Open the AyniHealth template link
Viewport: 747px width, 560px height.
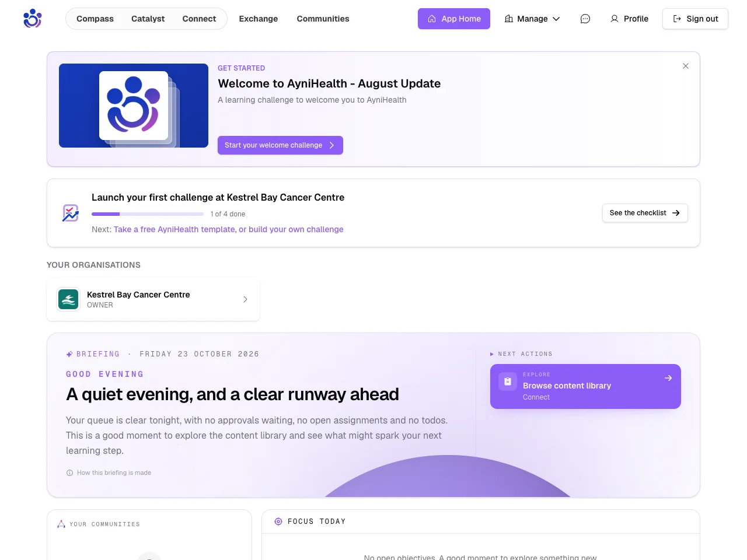pos(228,229)
